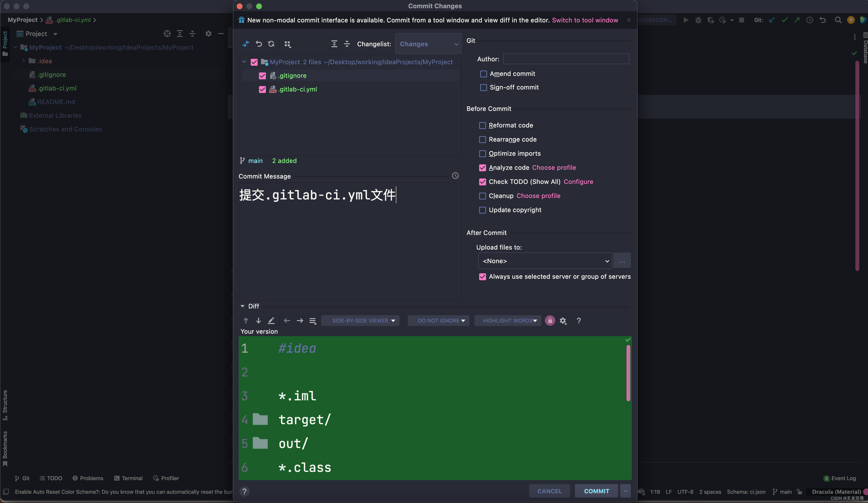Click Git commit checkmark in main toolbar
Screen dimensions: 868x503
point(785,20)
